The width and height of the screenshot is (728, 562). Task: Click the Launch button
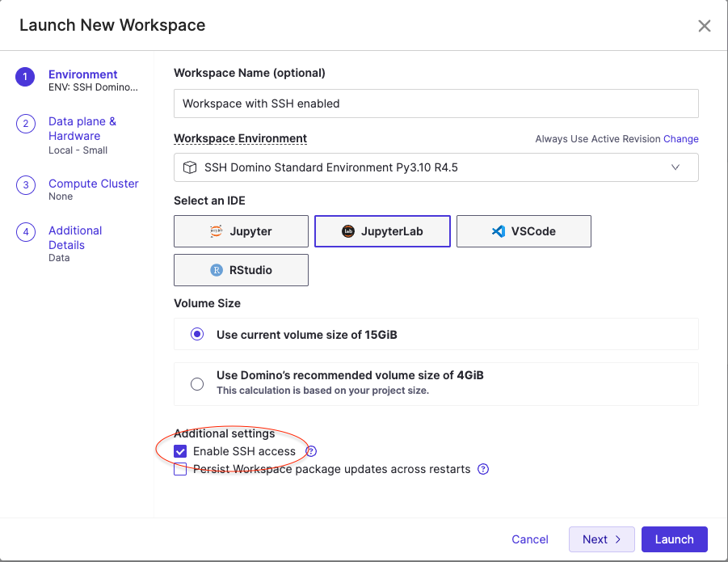pos(675,539)
